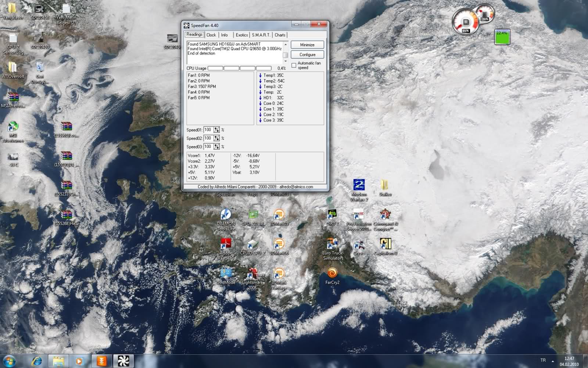Launch DiRT 2 desktop shortcut
Viewport: 588px width, 368px height.
[x=332, y=217]
